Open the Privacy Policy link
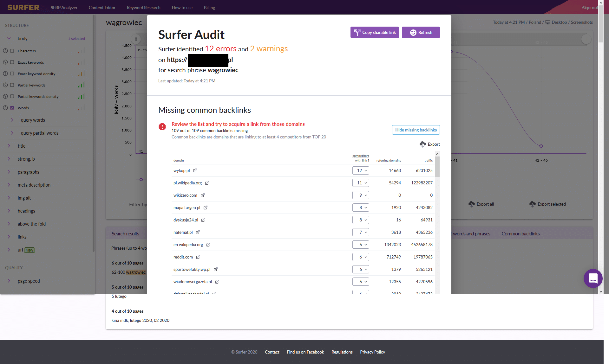 pyautogui.click(x=372, y=352)
